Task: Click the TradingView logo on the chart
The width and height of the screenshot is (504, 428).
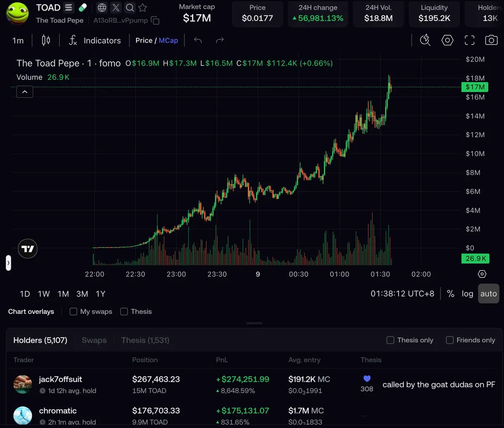Action: 28,249
